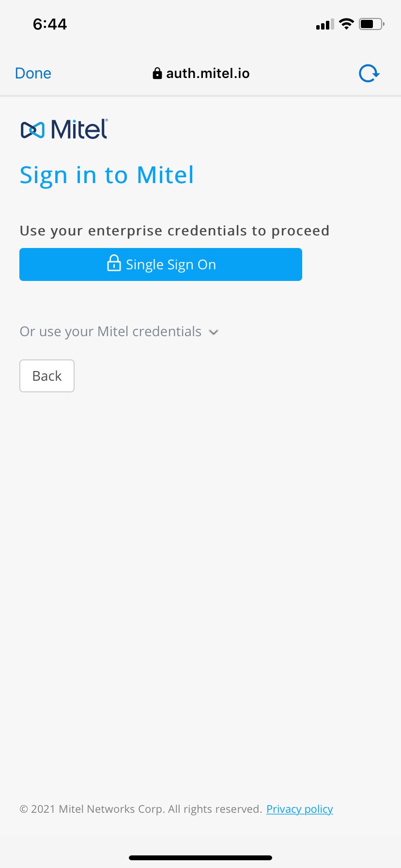Tap the 6:44 clock in status bar
Viewport: 401px width, 868px height.
[50, 24]
